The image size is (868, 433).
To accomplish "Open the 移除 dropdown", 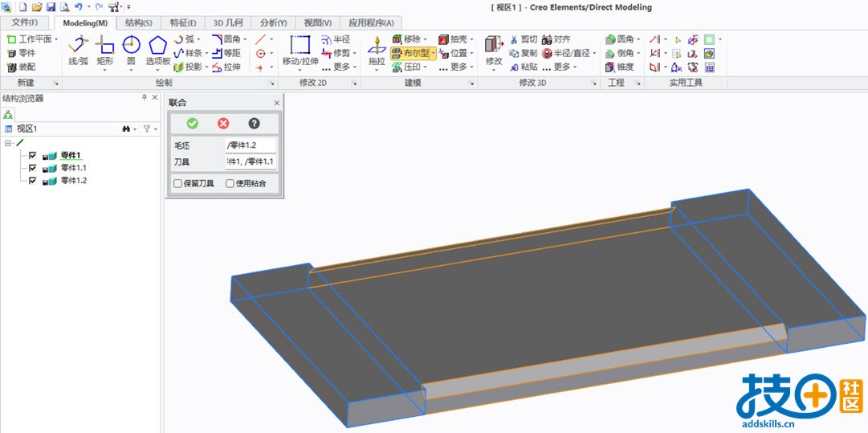I will pyautogui.click(x=425, y=39).
